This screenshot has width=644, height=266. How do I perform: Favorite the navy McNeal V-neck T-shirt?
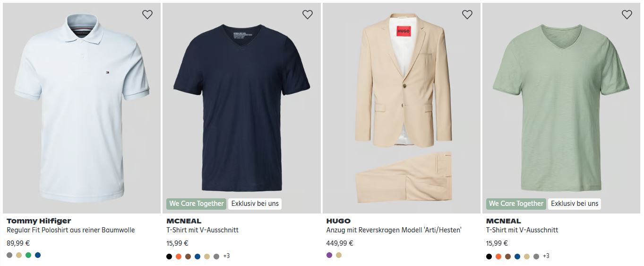click(x=307, y=15)
